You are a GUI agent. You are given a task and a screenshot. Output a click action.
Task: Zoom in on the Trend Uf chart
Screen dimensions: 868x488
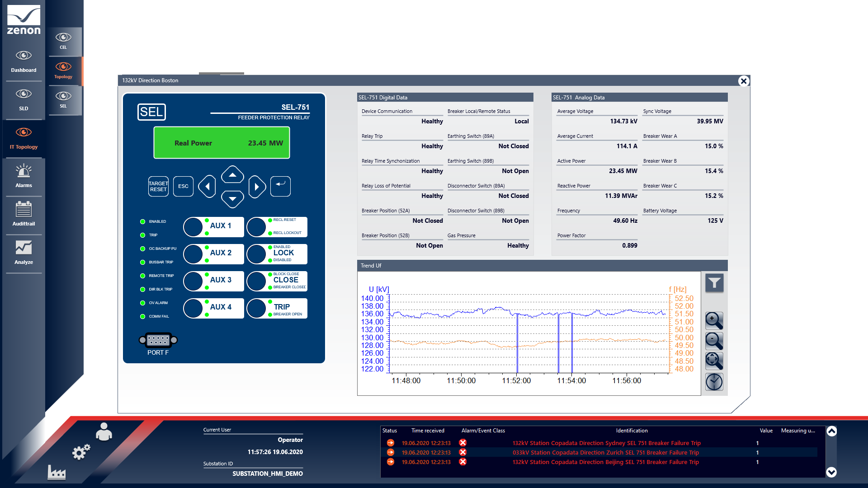pos(714,321)
